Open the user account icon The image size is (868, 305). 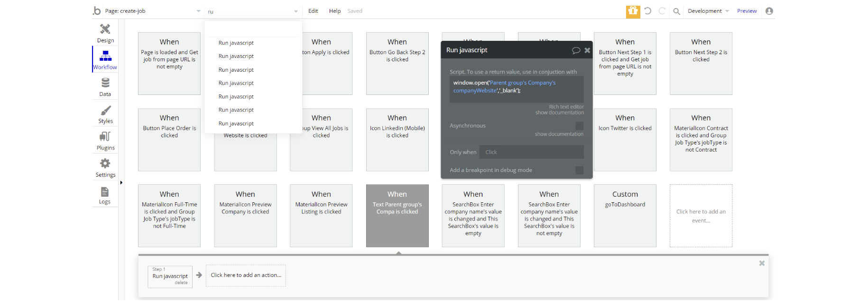pyautogui.click(x=769, y=11)
